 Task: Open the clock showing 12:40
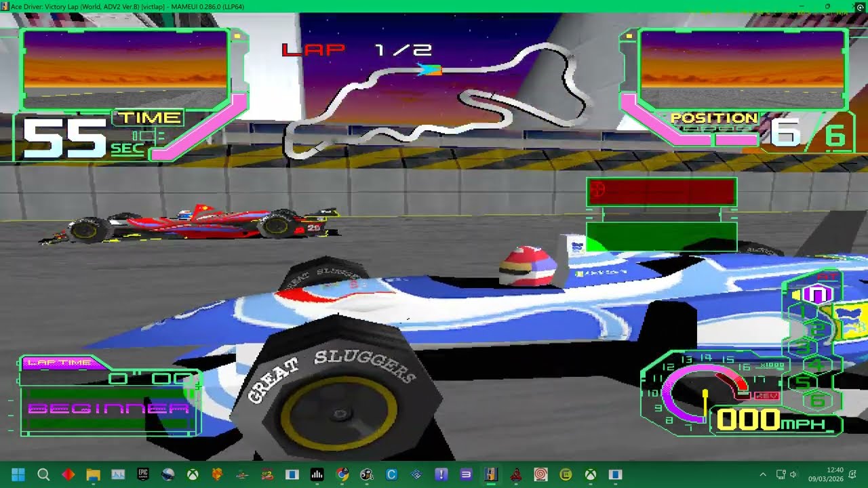(826, 474)
